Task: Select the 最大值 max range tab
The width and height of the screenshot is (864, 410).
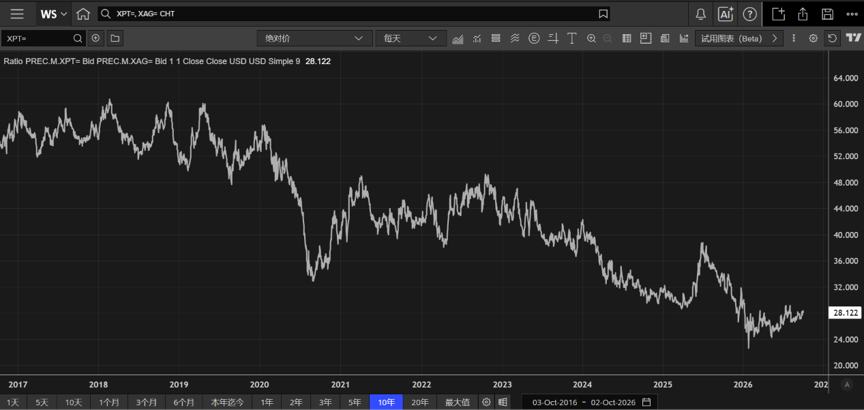Action: [457, 402]
